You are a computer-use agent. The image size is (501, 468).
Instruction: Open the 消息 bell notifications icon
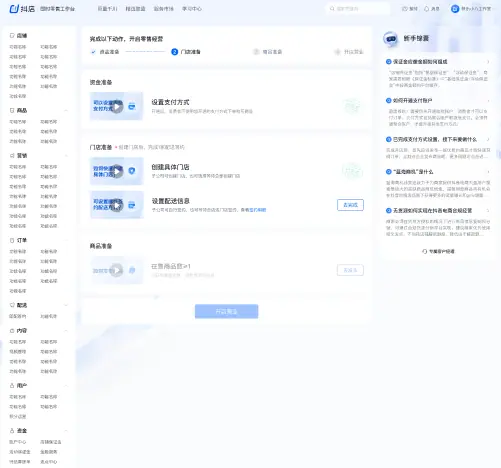tap(426, 9)
